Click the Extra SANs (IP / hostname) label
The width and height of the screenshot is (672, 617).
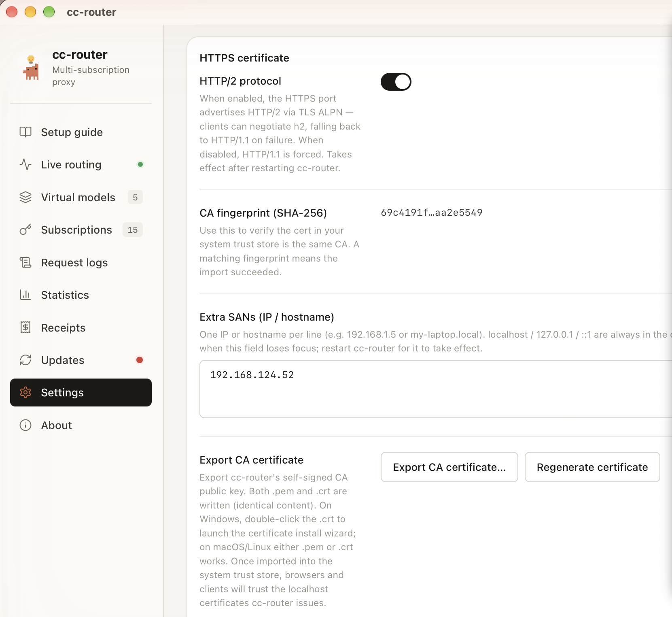[x=267, y=317]
